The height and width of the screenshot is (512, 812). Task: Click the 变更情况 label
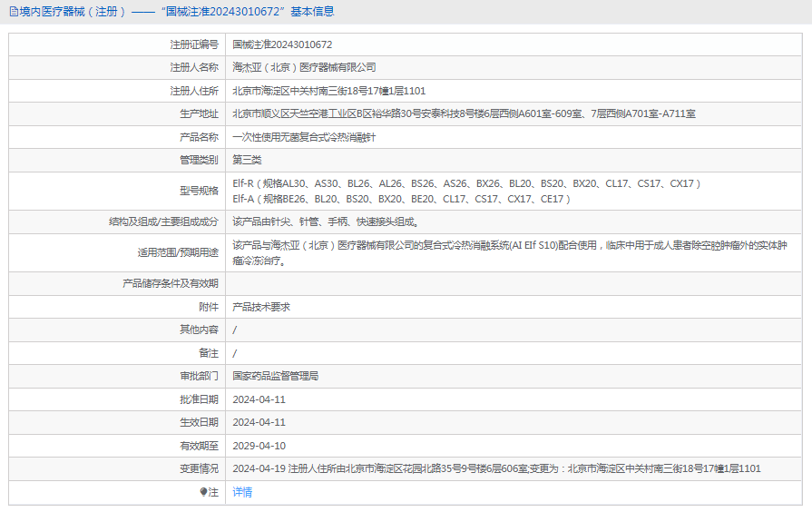[199, 468]
